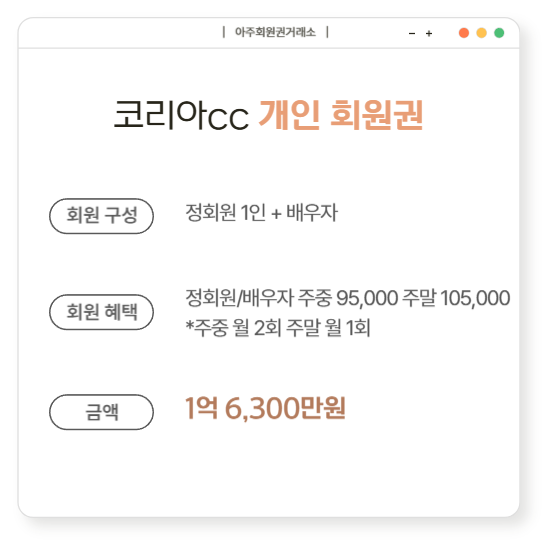This screenshot has height=550, width=550.
Task: Click the *주중 월 2회 주말 월 1회 note
Action: pos(278,328)
